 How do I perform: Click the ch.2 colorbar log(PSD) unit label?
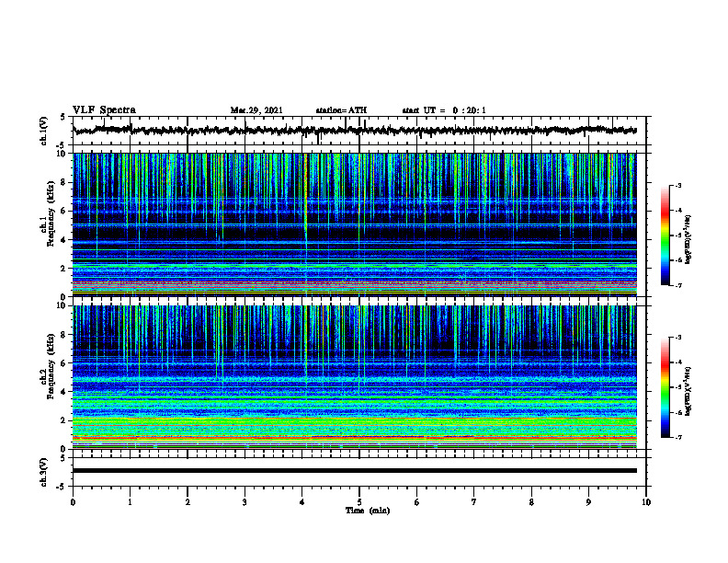click(688, 391)
